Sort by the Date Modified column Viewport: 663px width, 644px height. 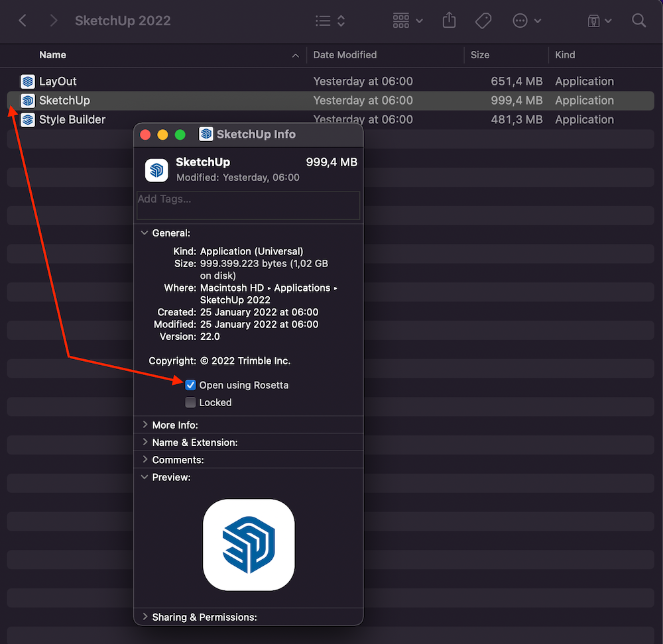[345, 55]
